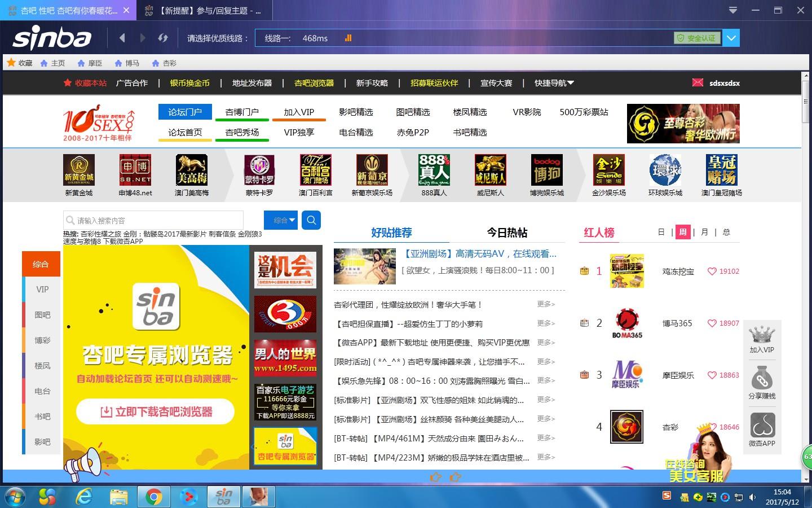Focus the 请输入搜索内容 search field
The width and height of the screenshot is (812, 508).
coord(153,220)
